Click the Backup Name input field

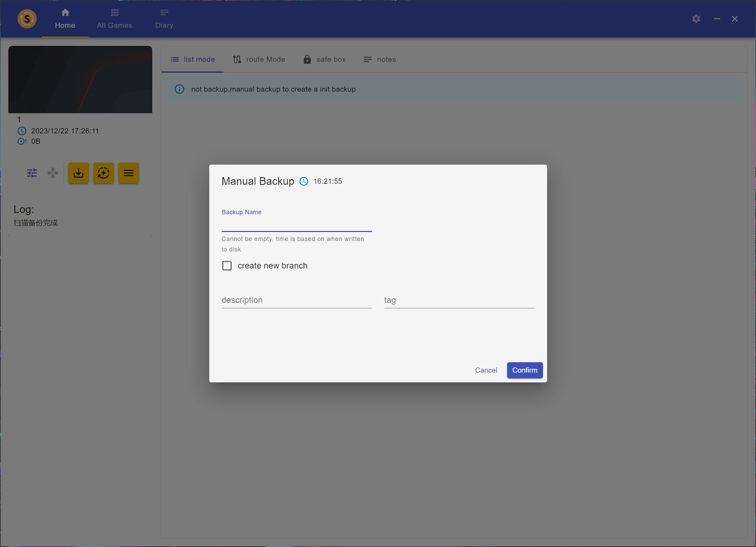(x=296, y=226)
